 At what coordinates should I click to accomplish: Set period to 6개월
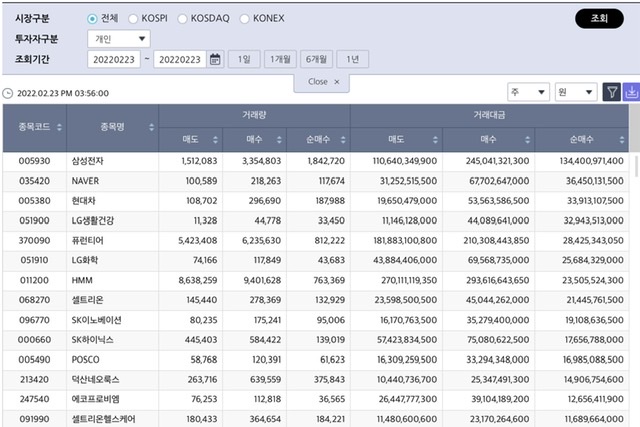tap(317, 60)
